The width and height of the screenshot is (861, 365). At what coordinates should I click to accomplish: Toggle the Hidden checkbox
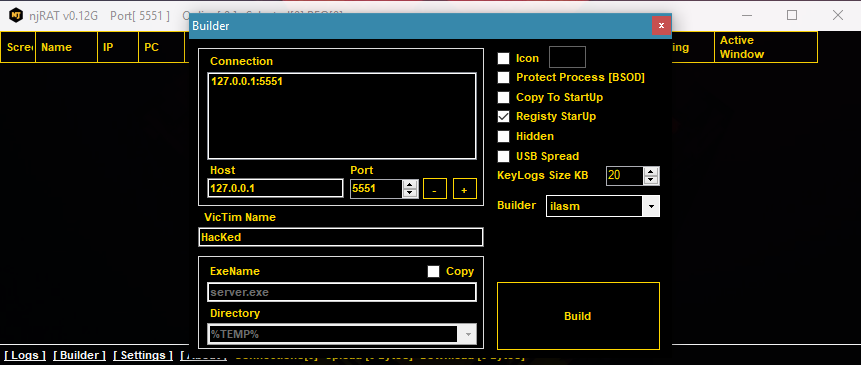(504, 136)
